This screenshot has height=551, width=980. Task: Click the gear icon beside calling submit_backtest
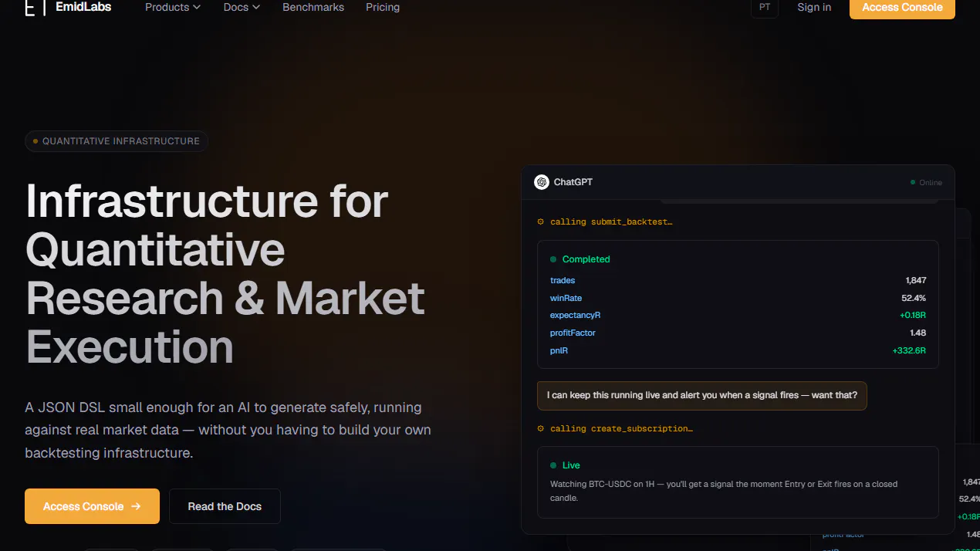tap(541, 222)
